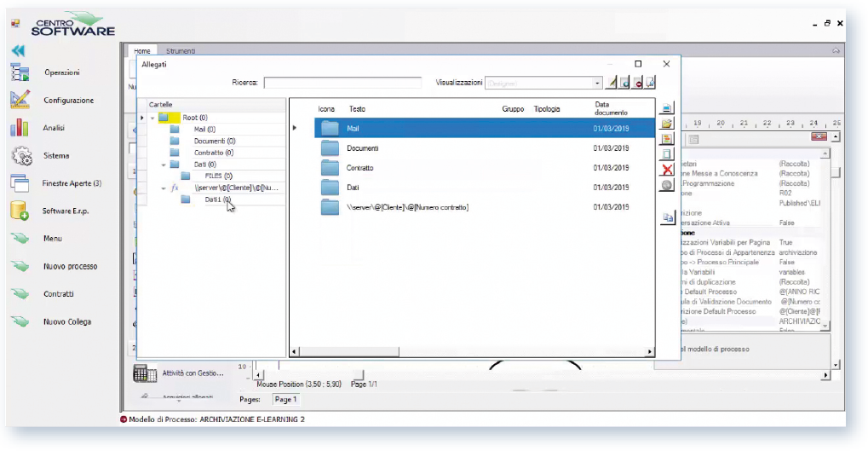Click the red X delete icon
This screenshot has width=868, height=451.
tap(668, 170)
